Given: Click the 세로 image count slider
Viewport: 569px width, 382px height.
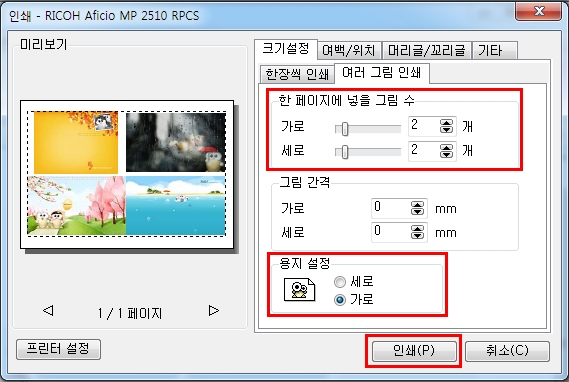Looking at the screenshot, I should (x=368, y=152).
